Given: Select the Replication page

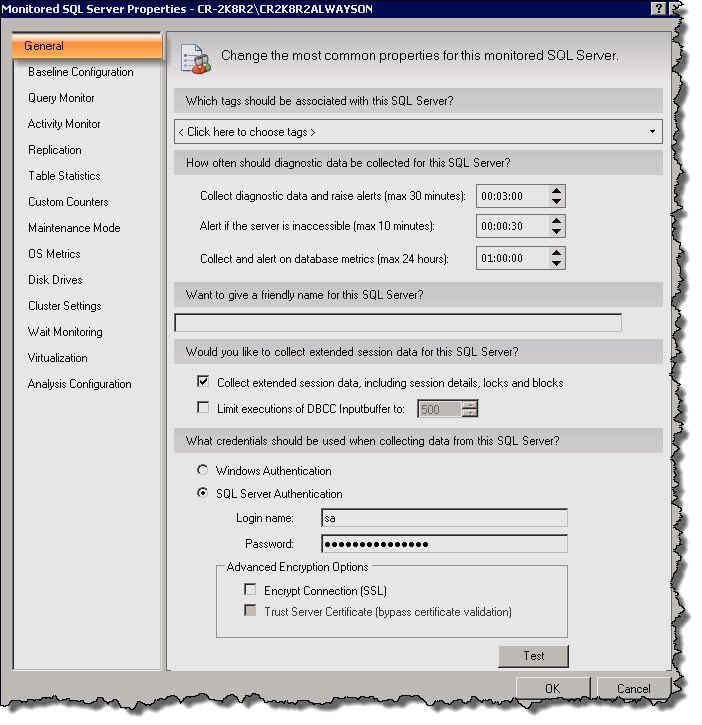Looking at the screenshot, I should click(55, 150).
